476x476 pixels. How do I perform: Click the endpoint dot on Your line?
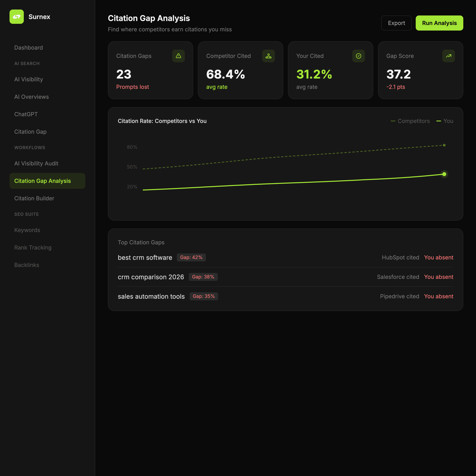coord(444,174)
